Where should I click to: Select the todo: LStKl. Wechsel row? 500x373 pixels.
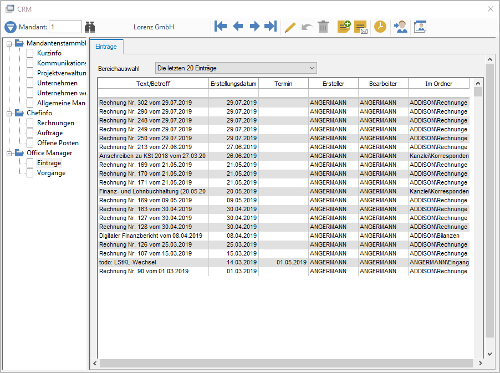coord(284,262)
